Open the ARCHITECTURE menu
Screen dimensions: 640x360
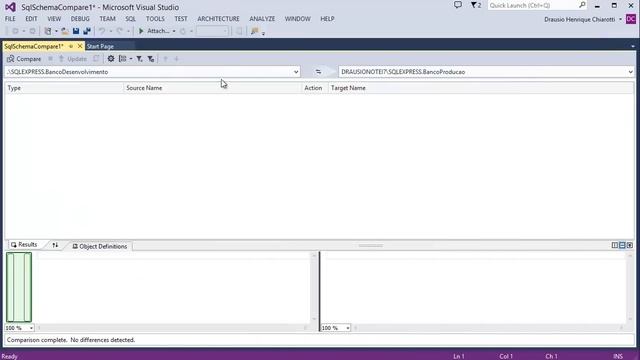click(218, 19)
